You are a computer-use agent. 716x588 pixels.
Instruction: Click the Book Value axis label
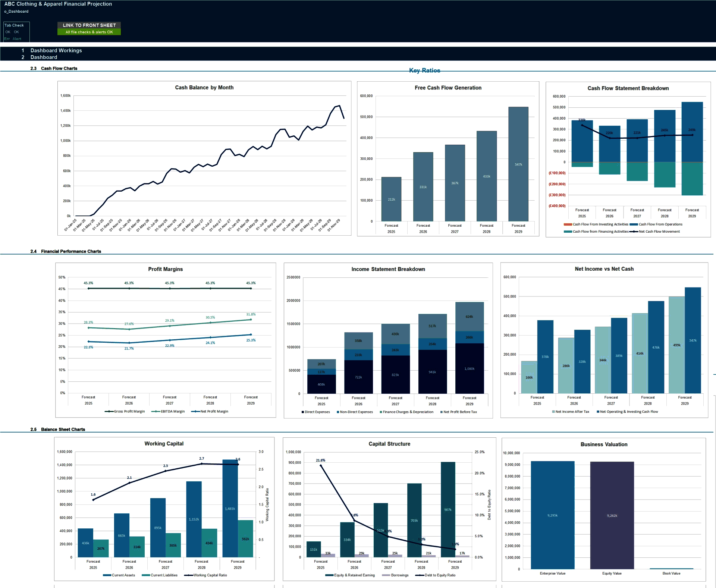click(x=671, y=573)
